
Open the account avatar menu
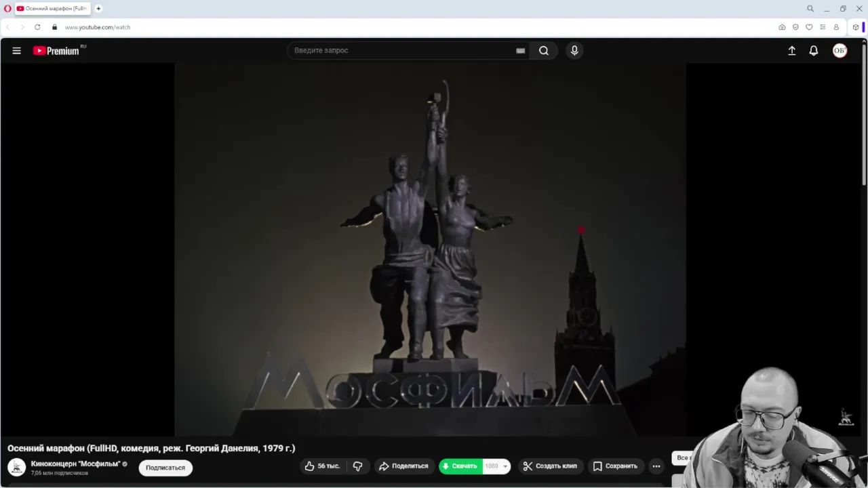point(840,51)
